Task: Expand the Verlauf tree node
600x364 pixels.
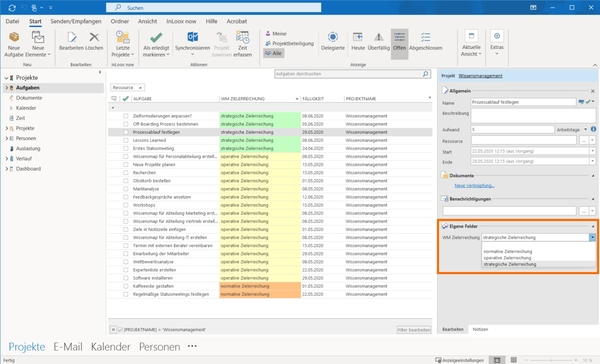Action: tap(7, 158)
